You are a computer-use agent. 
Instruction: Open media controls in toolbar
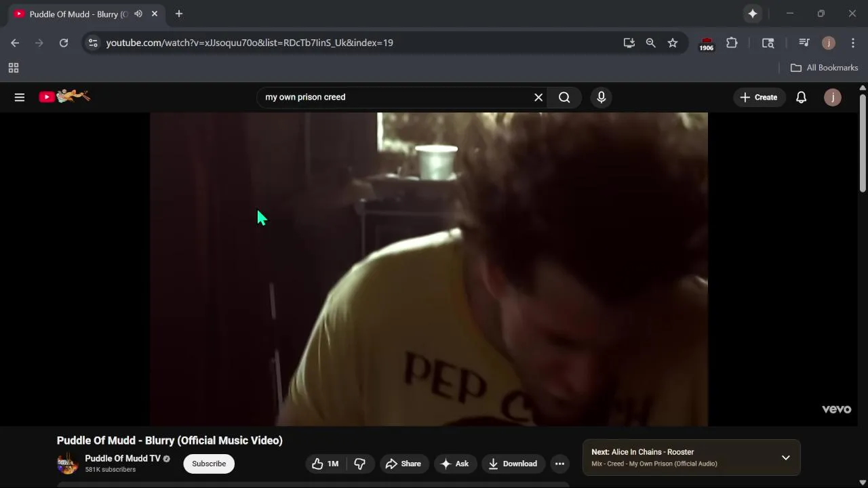pos(804,43)
